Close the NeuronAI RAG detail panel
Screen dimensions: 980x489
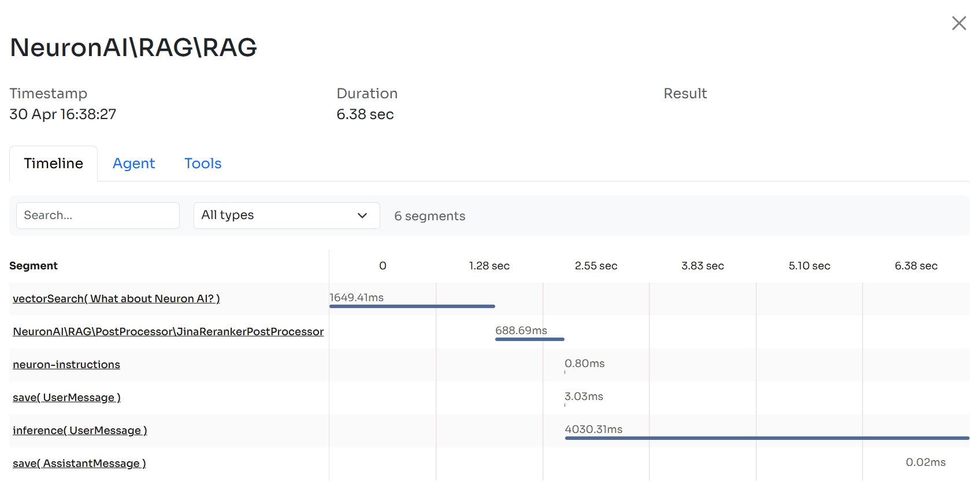959,23
